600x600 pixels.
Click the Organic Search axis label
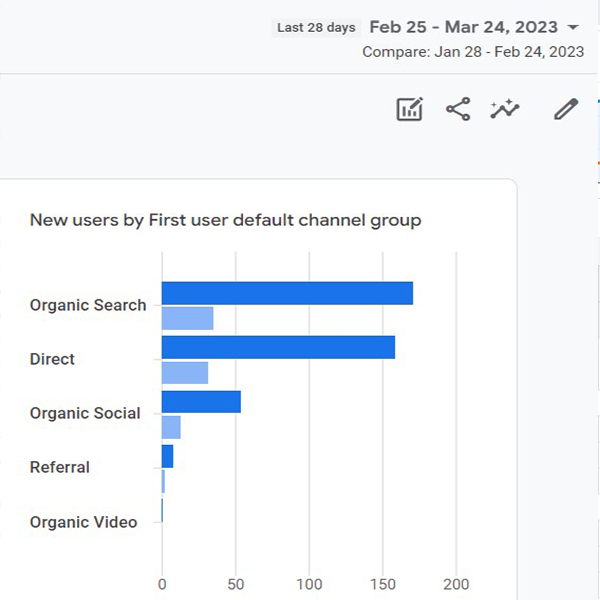tap(88, 305)
